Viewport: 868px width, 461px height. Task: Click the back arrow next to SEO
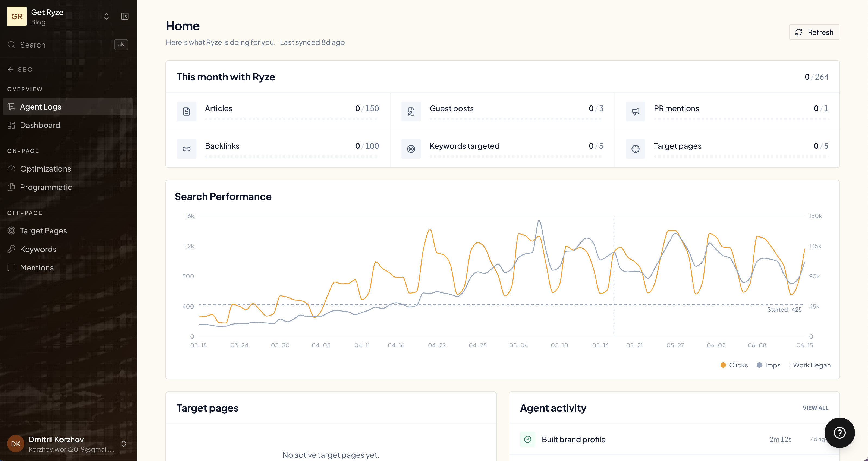point(11,69)
